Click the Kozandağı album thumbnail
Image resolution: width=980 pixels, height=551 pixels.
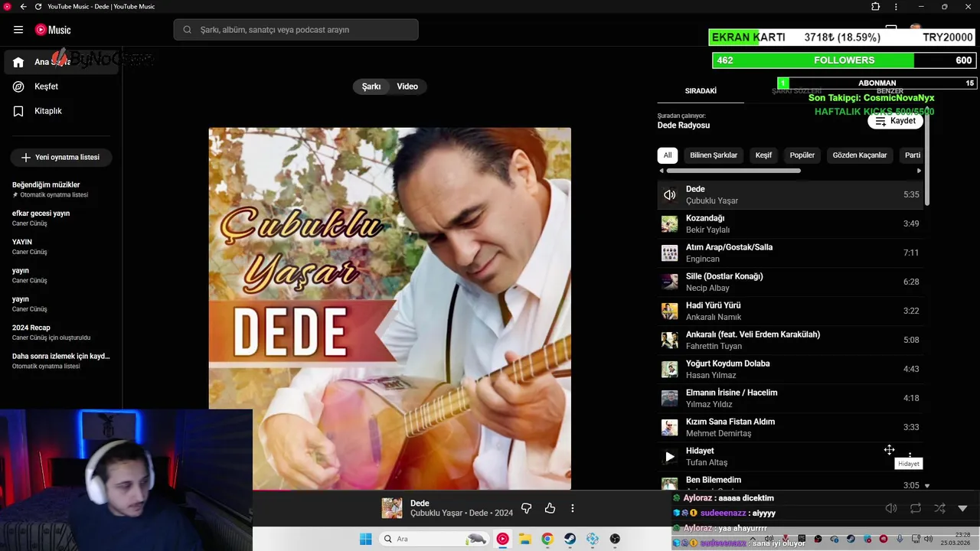click(670, 224)
